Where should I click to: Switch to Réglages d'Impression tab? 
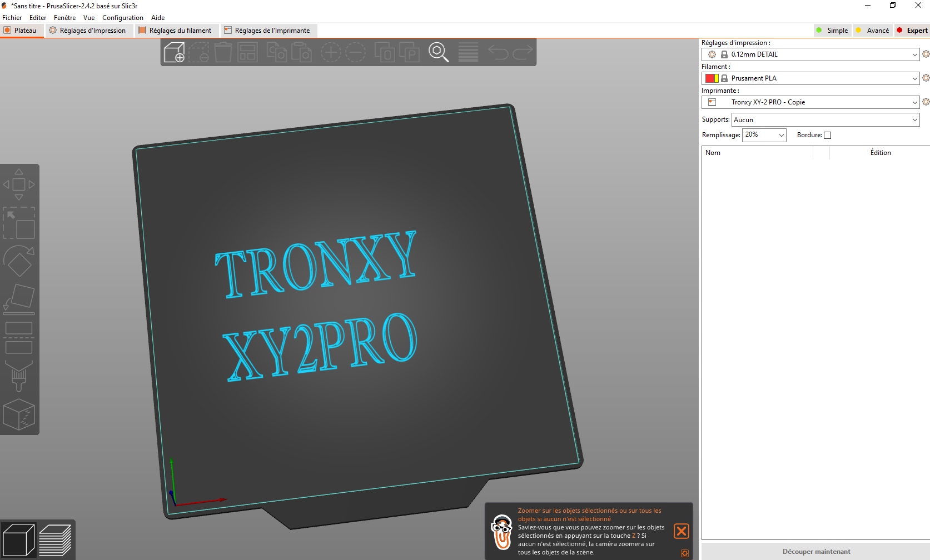(x=88, y=31)
